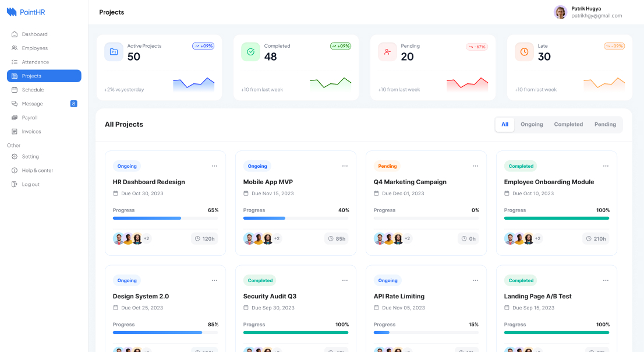Open options menu for Employee Onboarding Module

606,166
